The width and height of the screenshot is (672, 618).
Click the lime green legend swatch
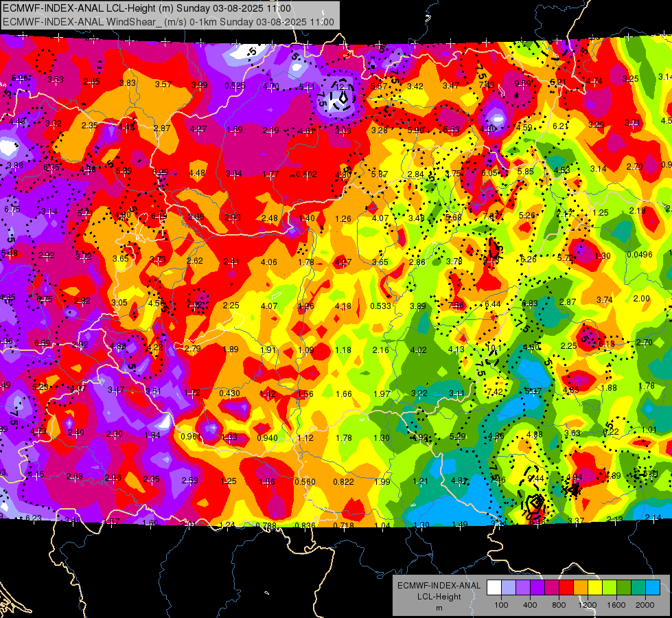[x=610, y=588]
